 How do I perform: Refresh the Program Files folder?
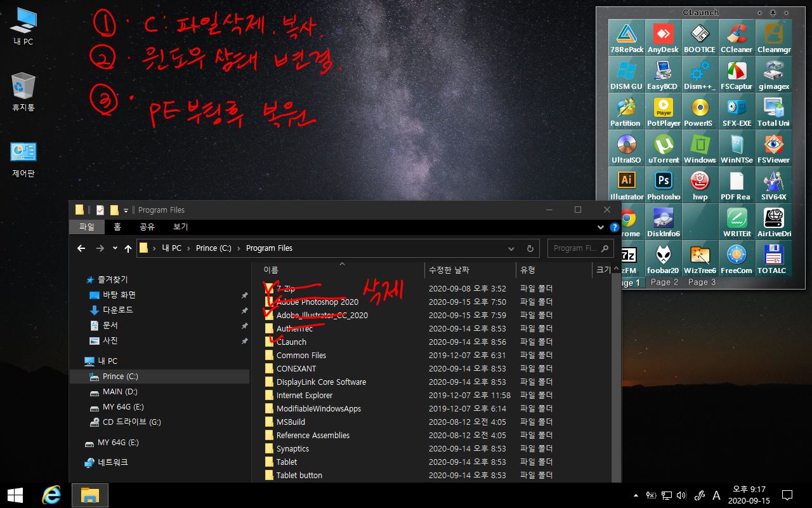(530, 248)
